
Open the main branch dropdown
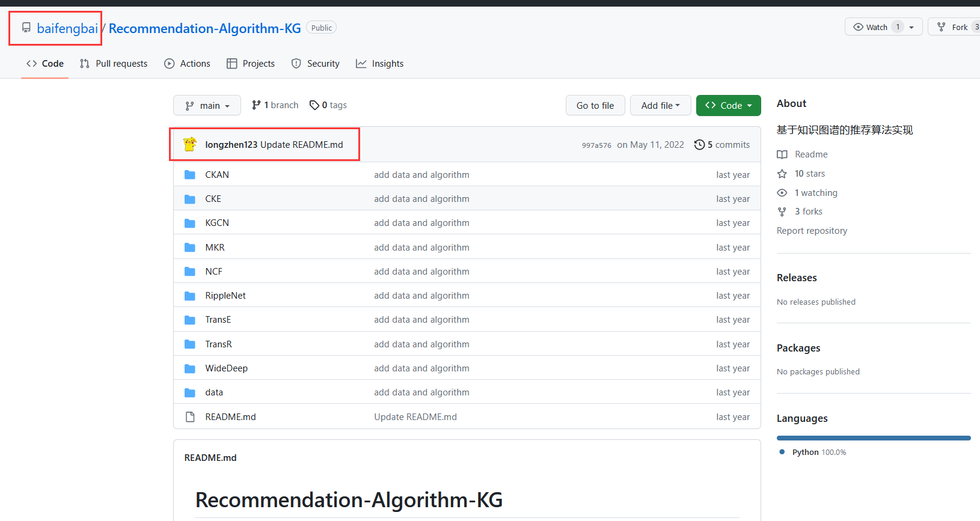coord(207,105)
